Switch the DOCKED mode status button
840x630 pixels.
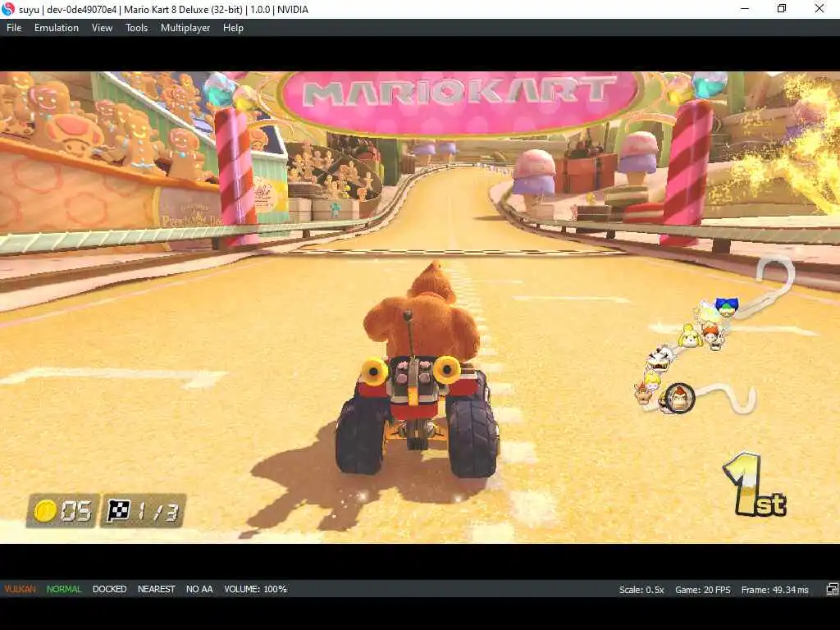point(109,589)
